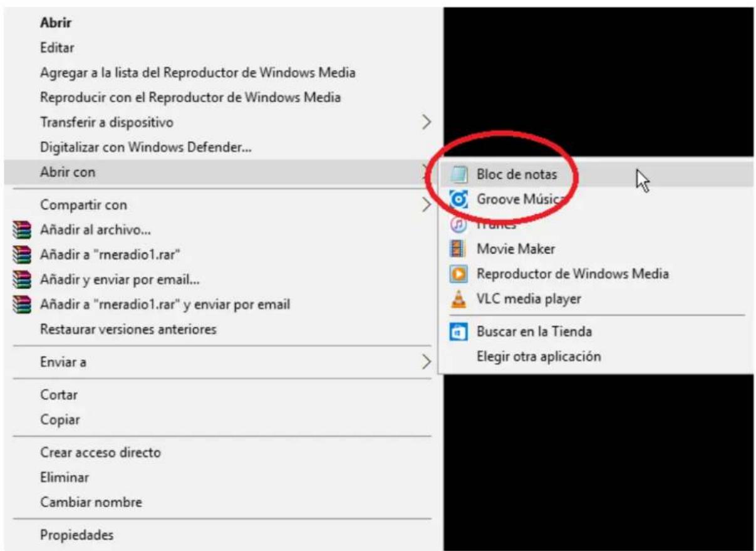
Task: Choose Añadir y enviar por email...
Action: pyautogui.click(x=120, y=280)
